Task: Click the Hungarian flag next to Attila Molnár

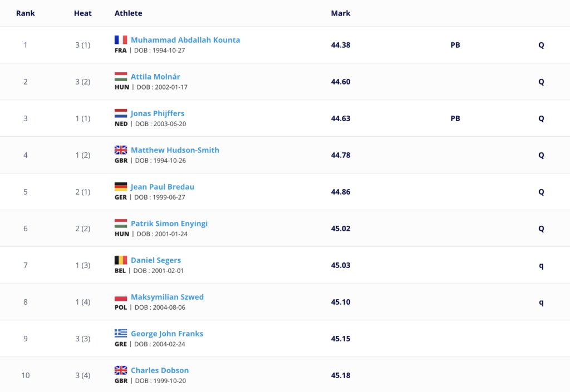Action: pos(121,76)
